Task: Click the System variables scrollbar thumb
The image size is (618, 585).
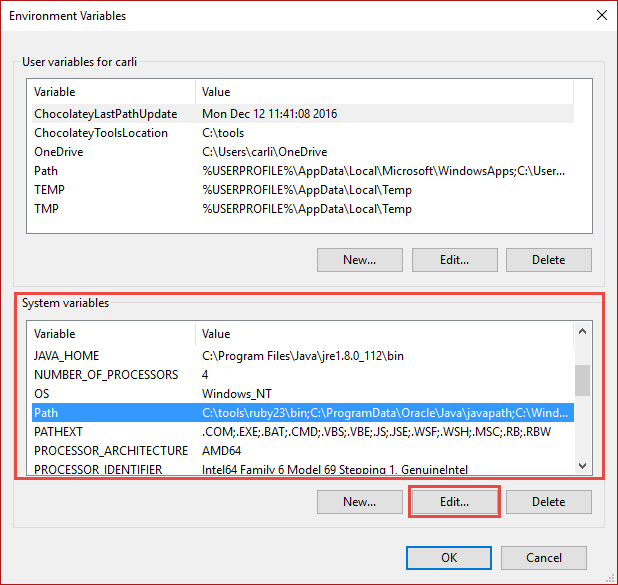Action: pos(582,380)
